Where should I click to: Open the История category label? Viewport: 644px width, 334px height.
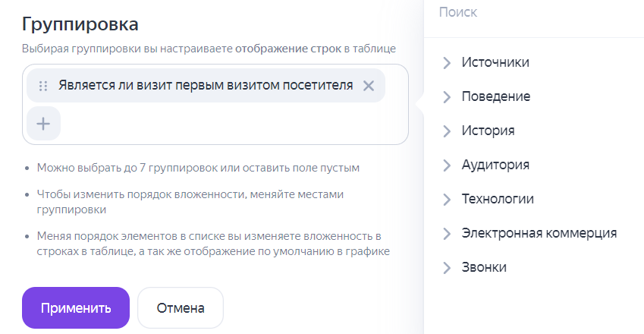point(488,131)
